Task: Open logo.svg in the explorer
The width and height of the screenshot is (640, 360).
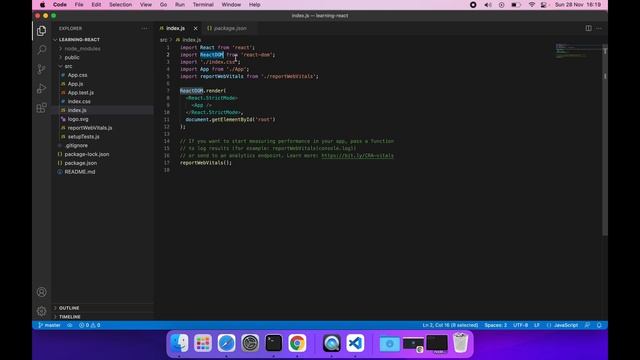Action: pyautogui.click(x=78, y=119)
